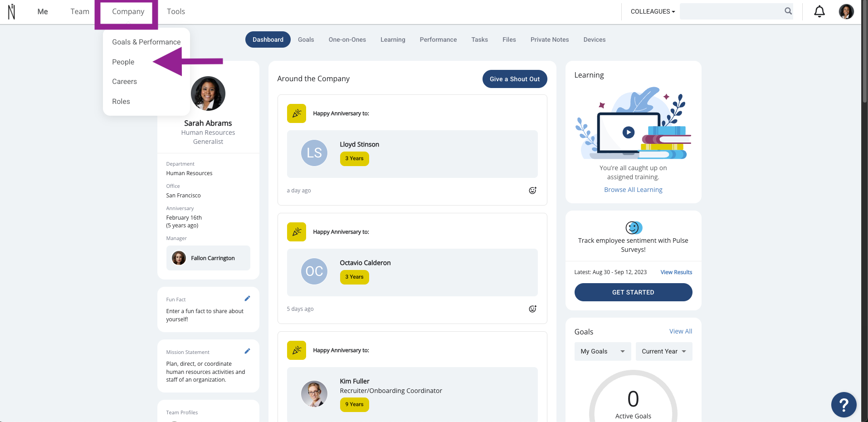
Task: Switch to the One-on-Ones tab
Action: (x=347, y=40)
